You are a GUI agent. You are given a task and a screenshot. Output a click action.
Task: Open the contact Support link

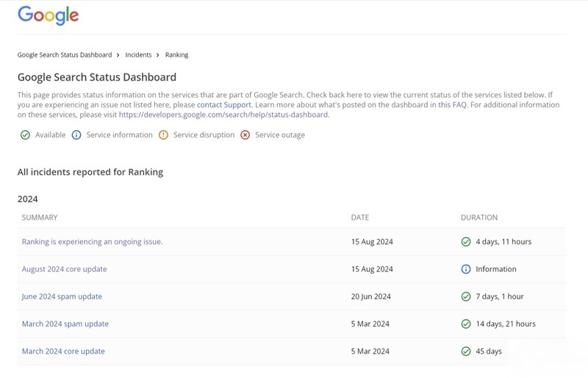pyautogui.click(x=224, y=104)
